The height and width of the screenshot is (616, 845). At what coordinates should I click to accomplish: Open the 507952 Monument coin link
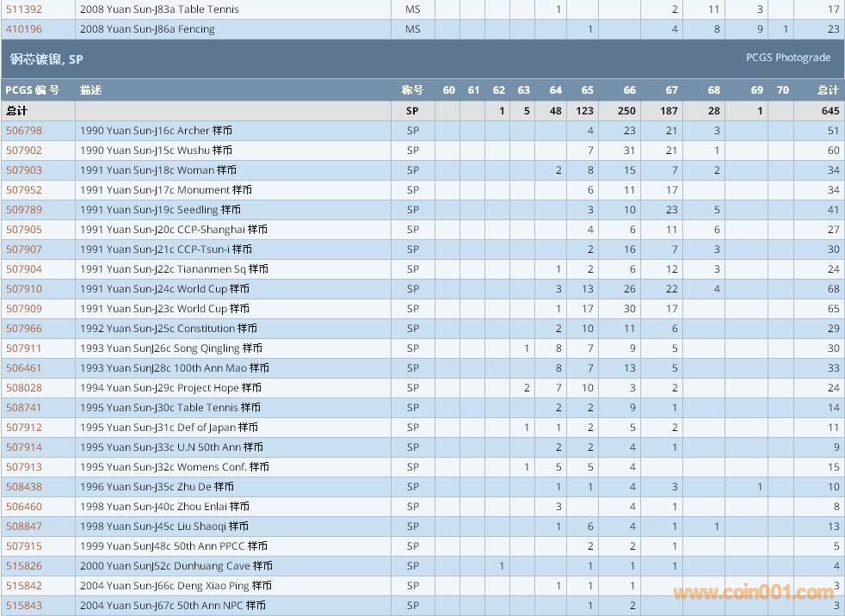coord(23,190)
